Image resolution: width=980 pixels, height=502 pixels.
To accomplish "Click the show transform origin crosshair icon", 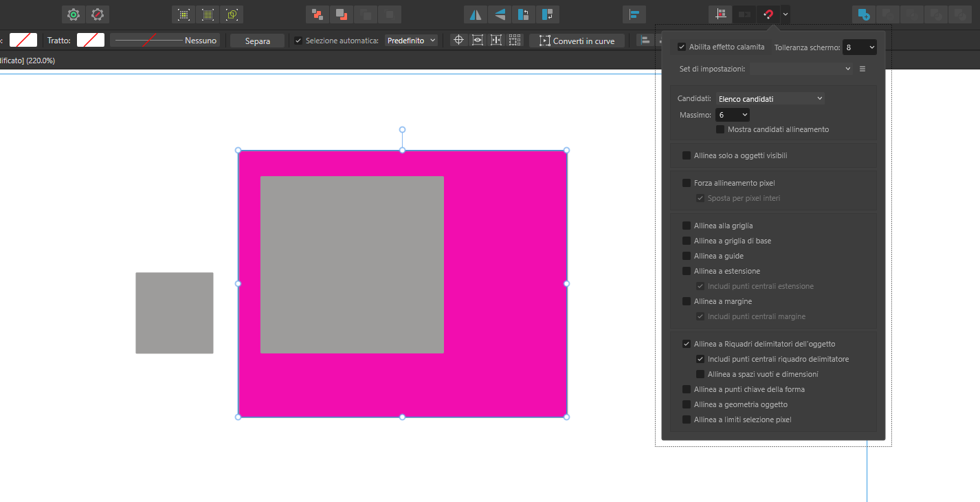I will pos(458,41).
